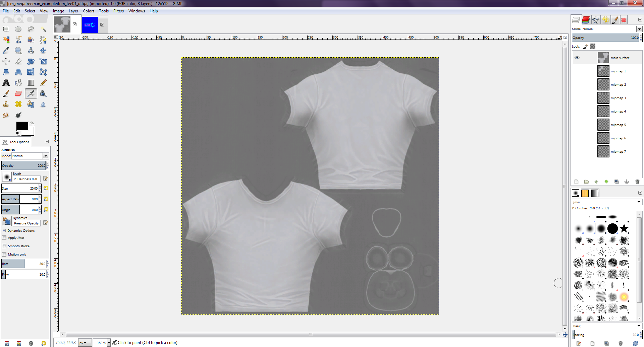Select the Crop knife tool

coord(18,61)
